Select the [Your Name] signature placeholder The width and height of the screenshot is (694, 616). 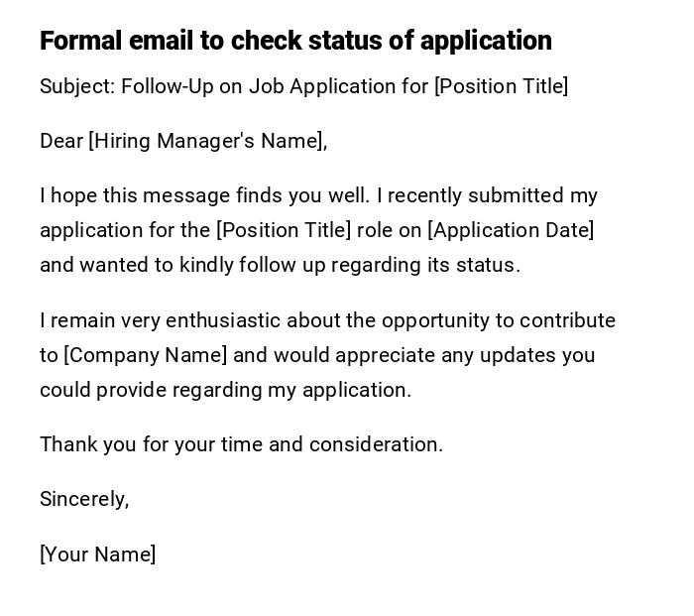tap(98, 554)
